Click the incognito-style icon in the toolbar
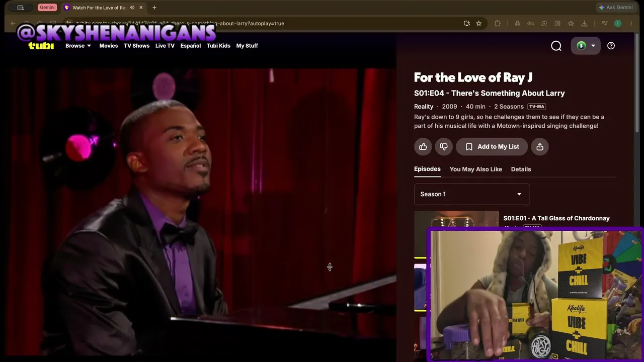 click(518, 23)
